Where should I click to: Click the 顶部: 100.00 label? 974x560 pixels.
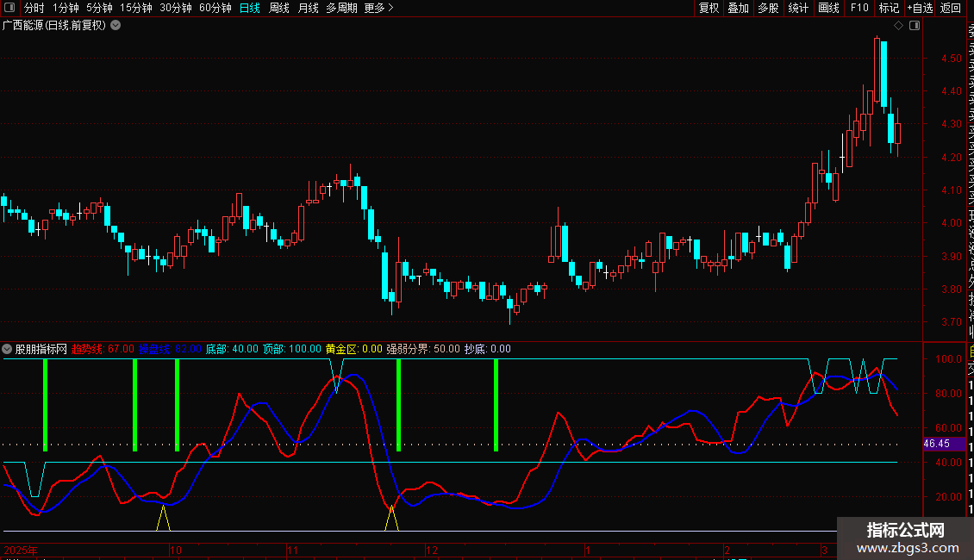click(x=292, y=349)
